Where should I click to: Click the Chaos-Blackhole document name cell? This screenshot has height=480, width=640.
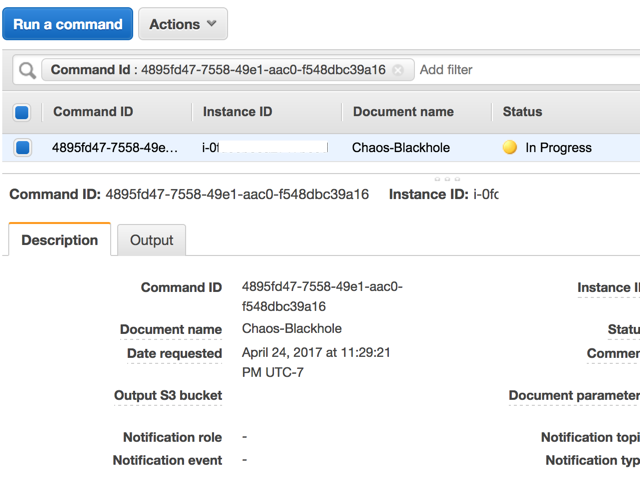pyautogui.click(x=401, y=147)
